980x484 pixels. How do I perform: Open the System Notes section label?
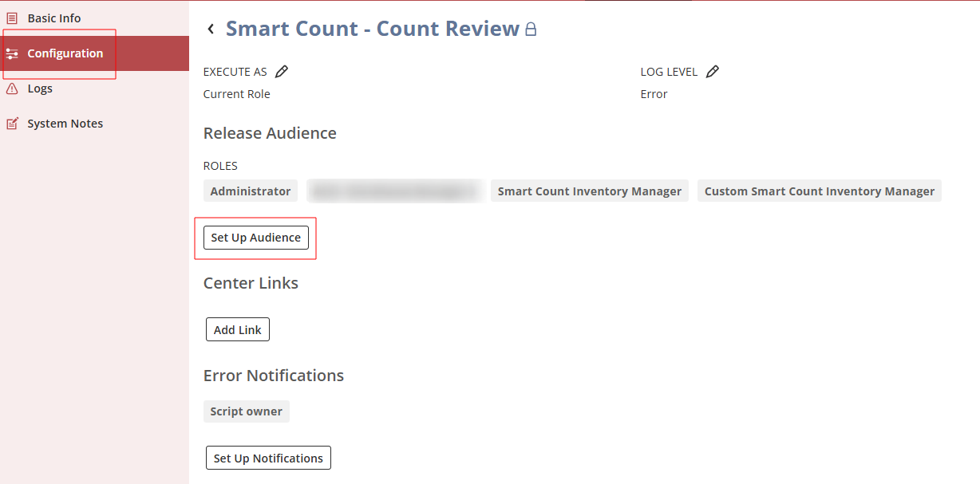click(65, 124)
